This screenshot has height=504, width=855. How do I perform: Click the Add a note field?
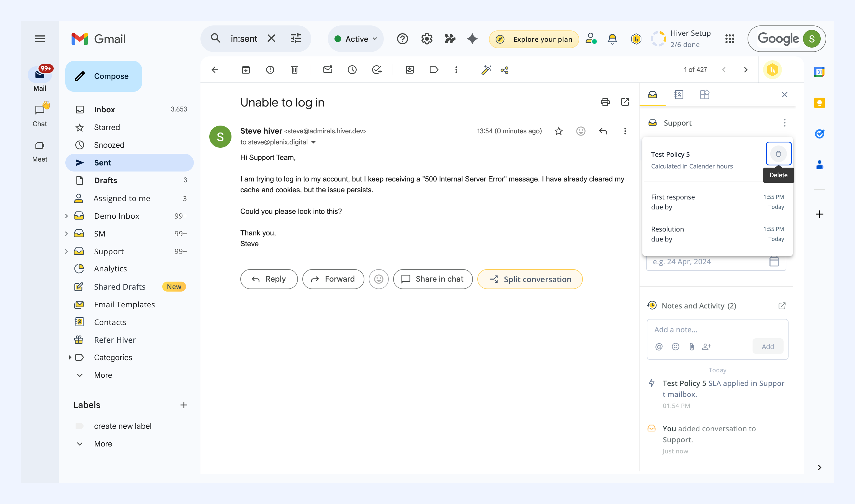click(717, 329)
